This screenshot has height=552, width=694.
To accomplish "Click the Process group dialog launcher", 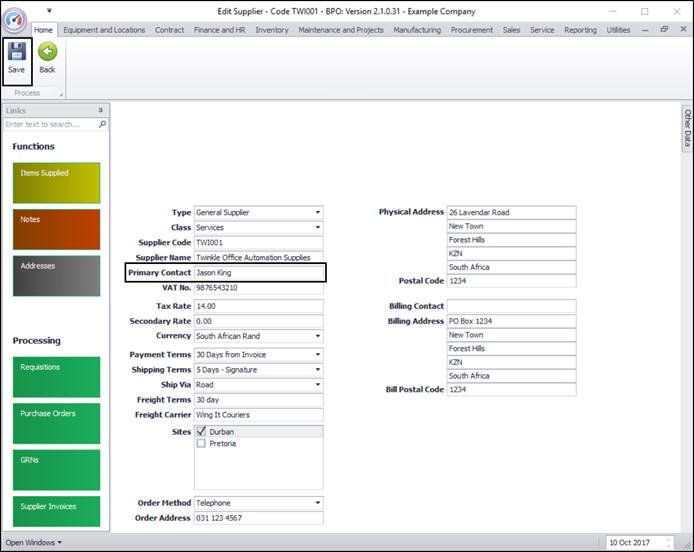I will tap(60, 94).
